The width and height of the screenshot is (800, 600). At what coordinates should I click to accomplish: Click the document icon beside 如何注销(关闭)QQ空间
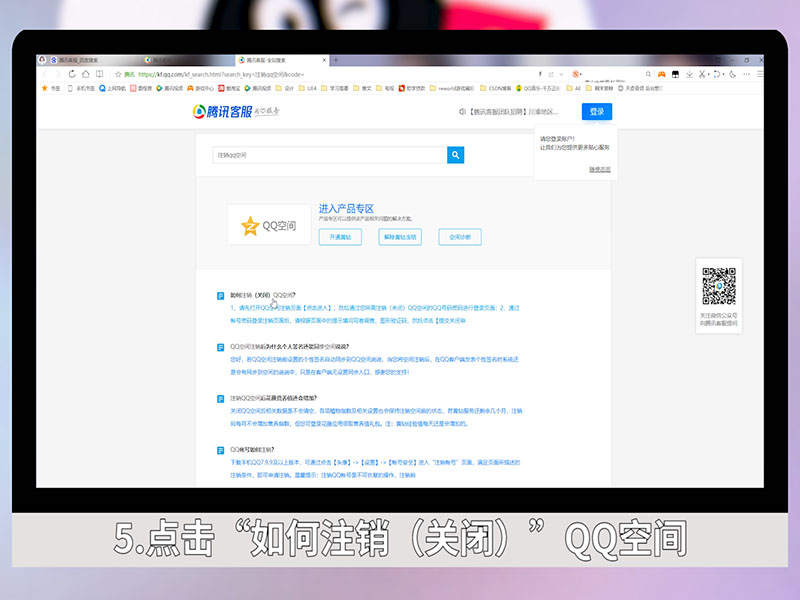click(220, 295)
